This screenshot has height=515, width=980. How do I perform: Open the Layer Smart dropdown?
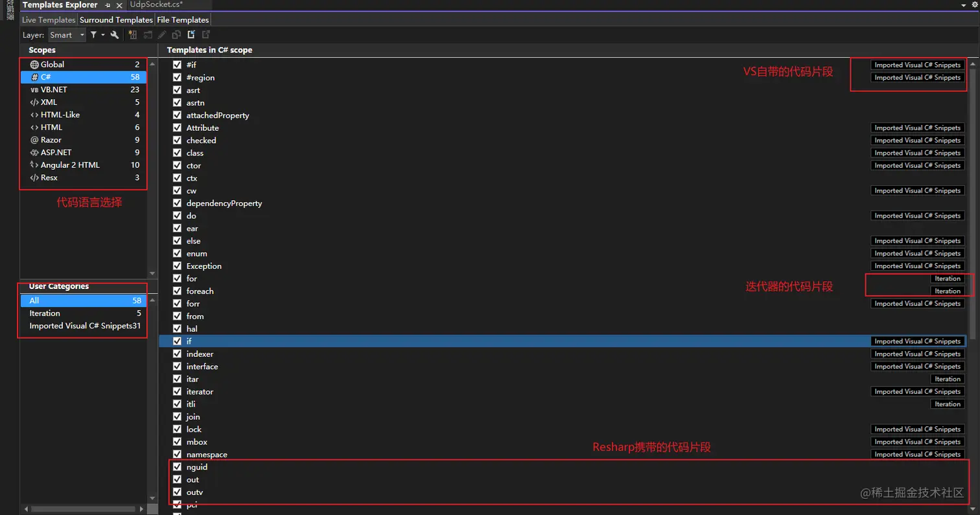(67, 35)
